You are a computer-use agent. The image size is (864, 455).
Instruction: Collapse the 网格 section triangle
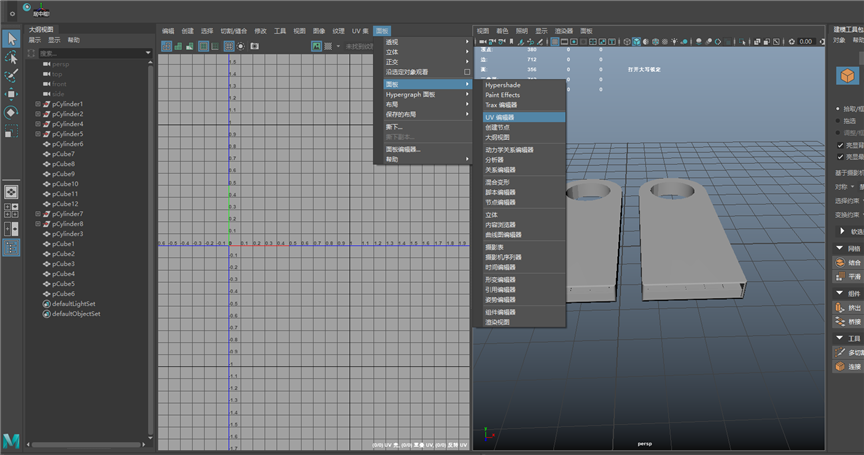[x=839, y=248]
